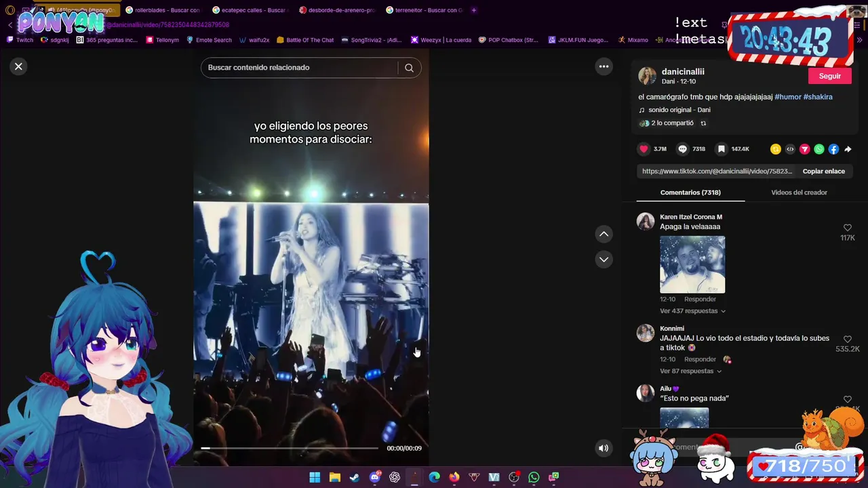Screen dimensions: 868x488
Task: Open the three-dots more options menu
Action: pos(604,66)
